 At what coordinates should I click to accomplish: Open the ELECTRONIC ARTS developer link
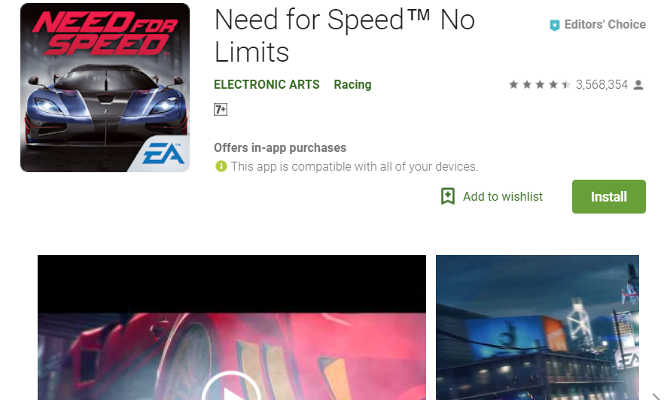tap(267, 85)
